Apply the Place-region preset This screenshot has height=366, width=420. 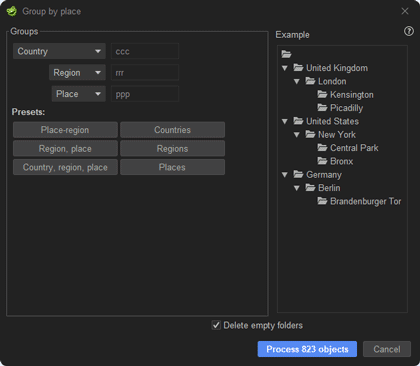coord(65,130)
